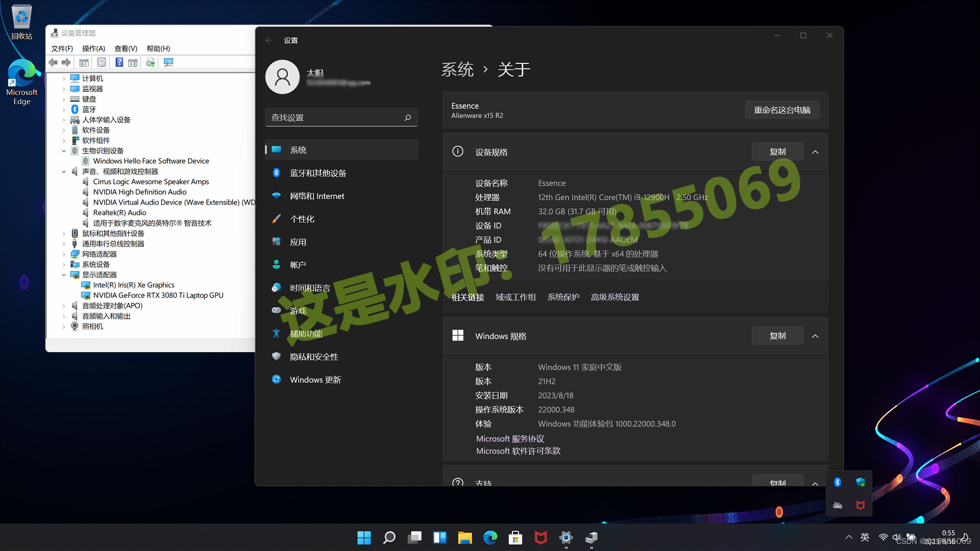
Task: Collapse the 生物识别设备 node
Action: click(x=64, y=151)
